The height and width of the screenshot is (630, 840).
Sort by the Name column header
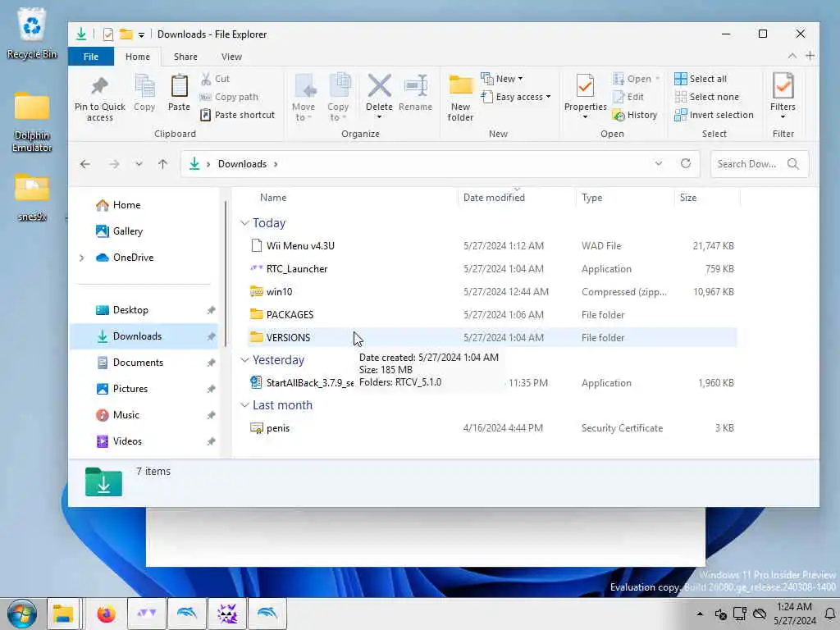[x=273, y=198]
